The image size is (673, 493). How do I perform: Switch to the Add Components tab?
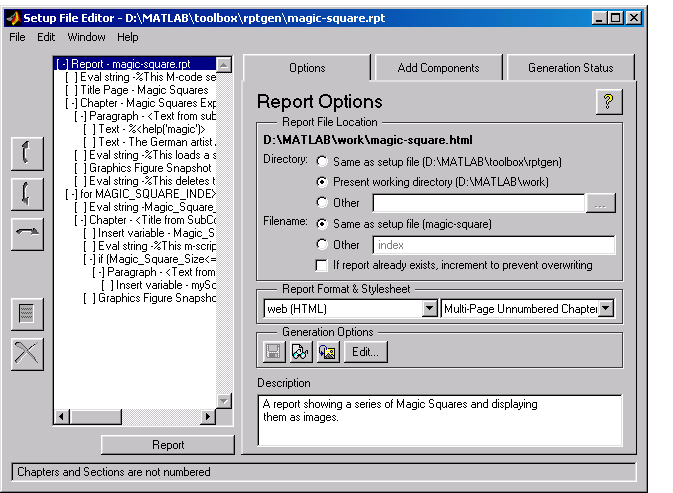438,68
